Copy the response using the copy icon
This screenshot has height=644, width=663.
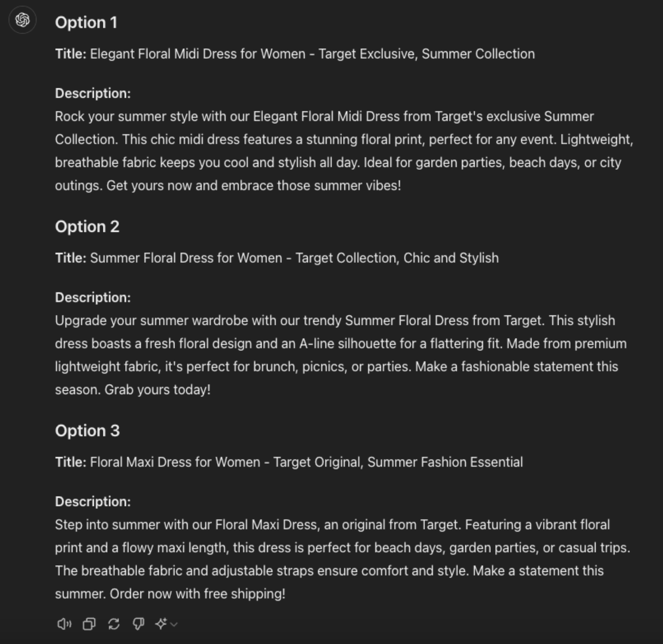(x=89, y=624)
